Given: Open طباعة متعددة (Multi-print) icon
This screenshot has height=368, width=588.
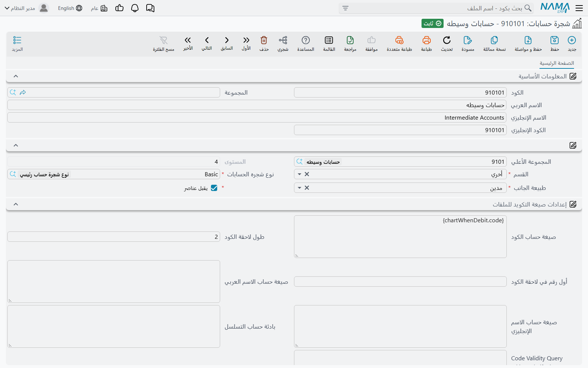Looking at the screenshot, I should tap(399, 40).
